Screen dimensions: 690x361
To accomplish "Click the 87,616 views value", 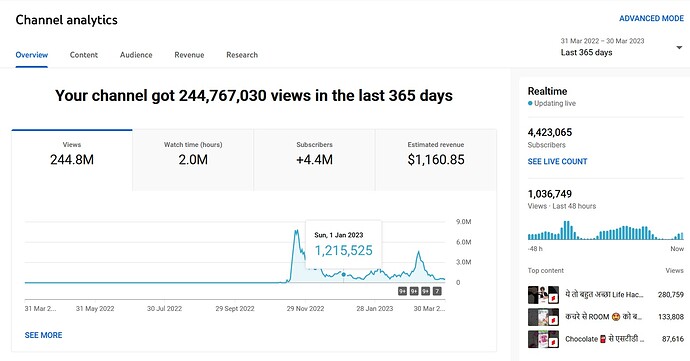I will pos(673,339).
